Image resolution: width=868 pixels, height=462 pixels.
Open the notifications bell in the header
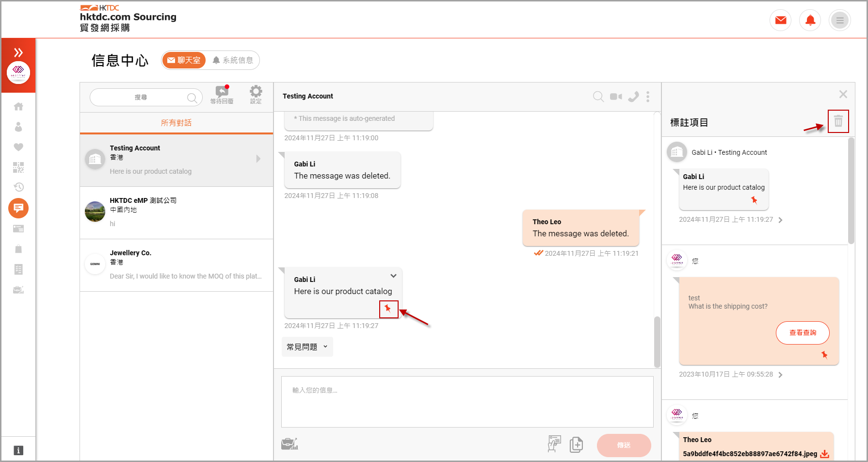[810, 20]
